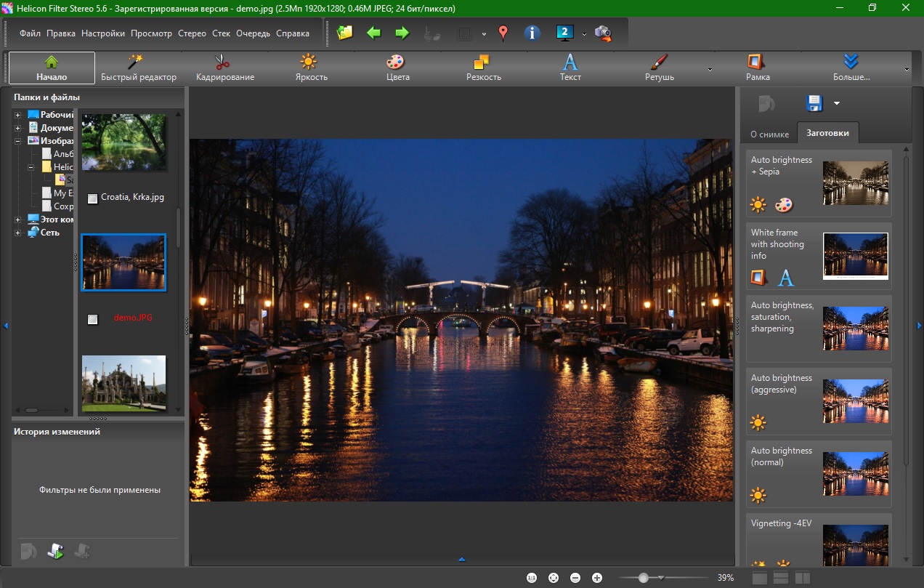Open the Файл menu
This screenshot has width=924, height=588.
(31, 33)
